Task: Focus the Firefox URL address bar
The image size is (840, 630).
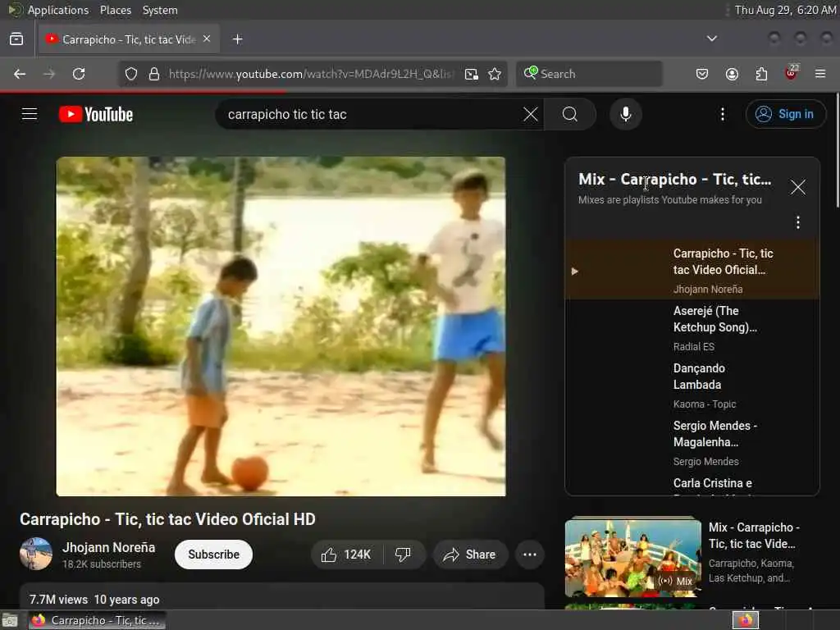Action: coord(311,74)
